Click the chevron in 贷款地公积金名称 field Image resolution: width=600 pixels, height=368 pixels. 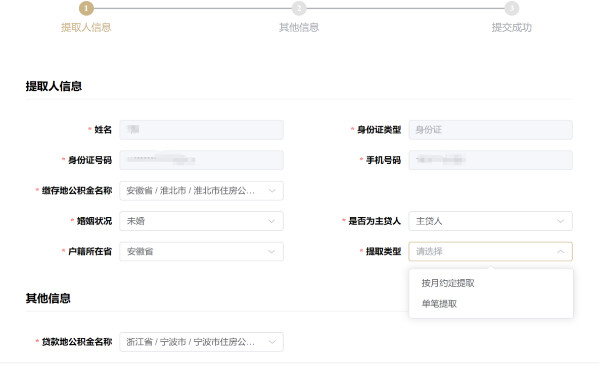coord(272,342)
